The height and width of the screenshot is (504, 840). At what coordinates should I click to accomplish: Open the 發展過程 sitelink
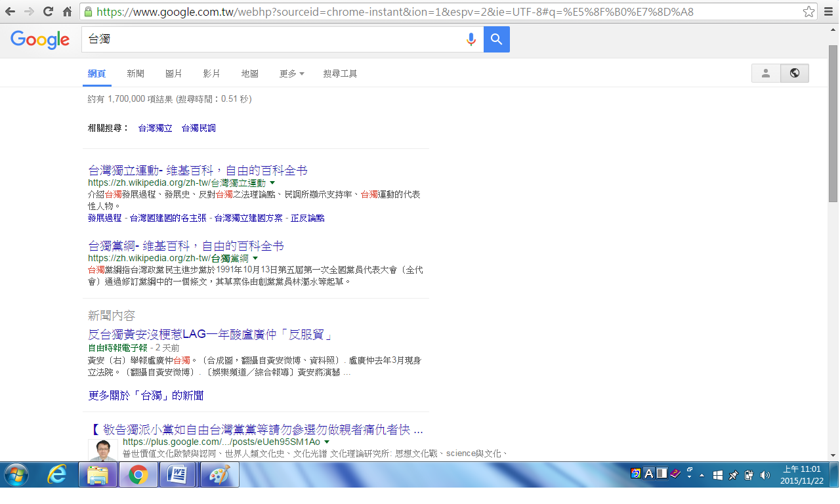point(105,218)
